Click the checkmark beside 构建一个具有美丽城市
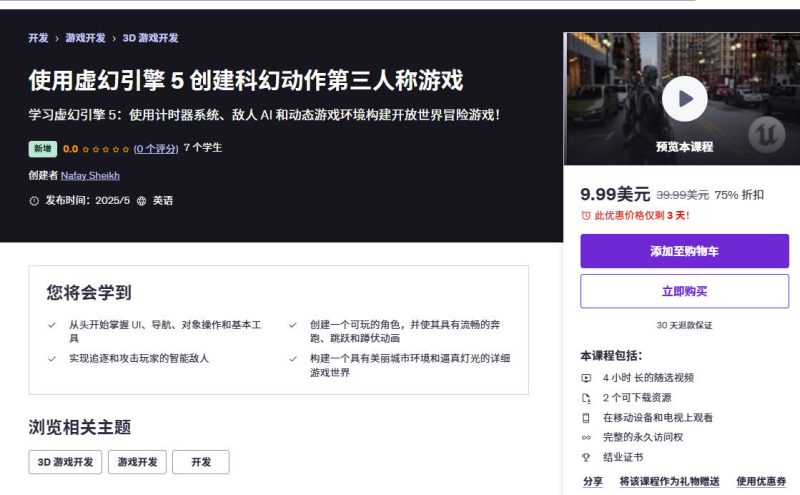 (x=293, y=359)
